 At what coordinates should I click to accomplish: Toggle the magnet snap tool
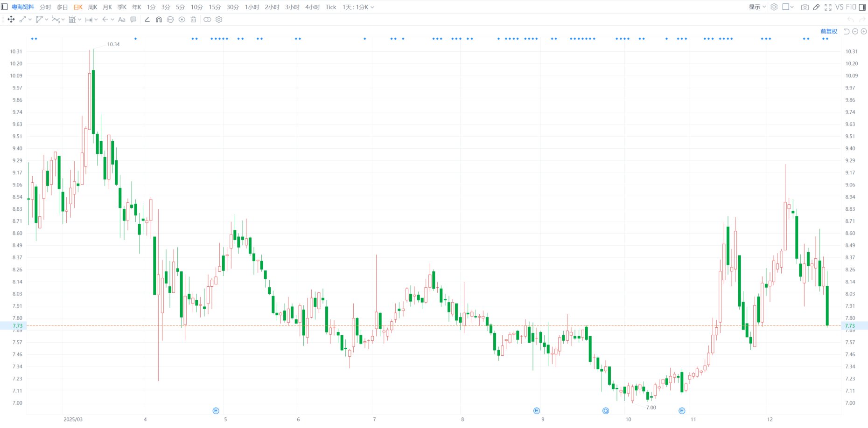(159, 20)
